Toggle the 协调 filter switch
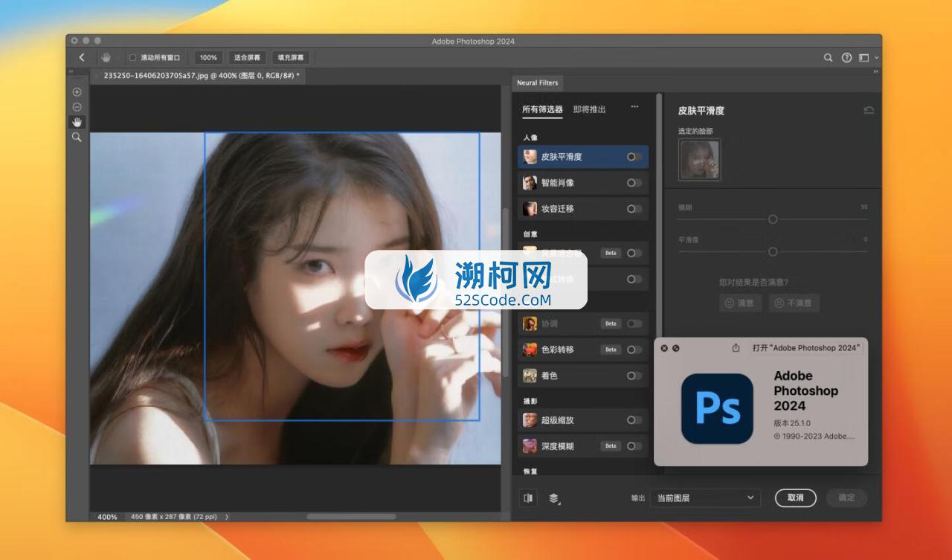Image resolution: width=952 pixels, height=560 pixels. point(634,324)
